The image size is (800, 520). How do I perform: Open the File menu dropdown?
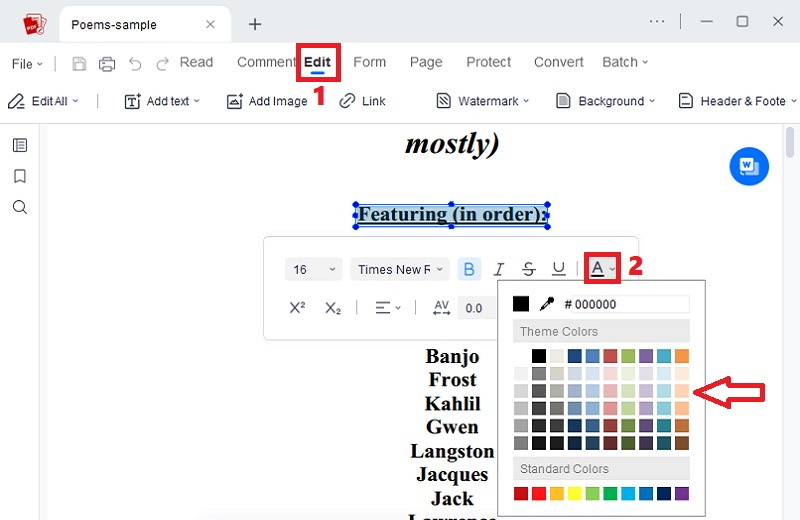pos(27,64)
